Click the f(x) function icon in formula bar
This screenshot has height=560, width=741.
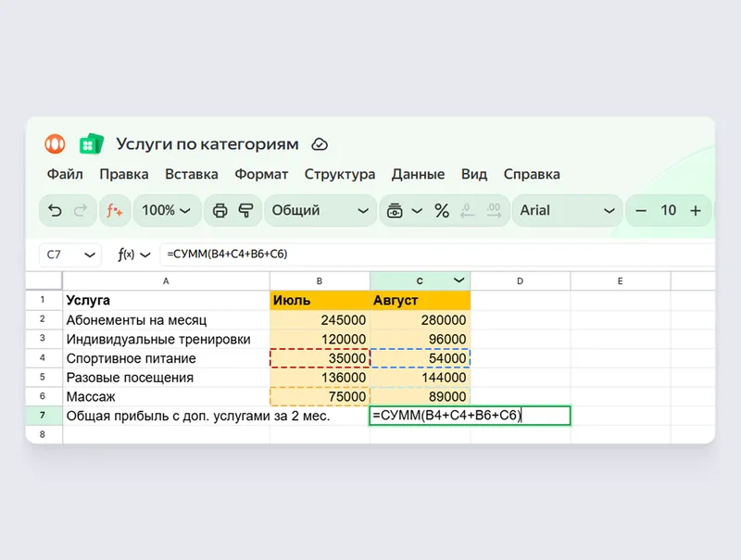[126, 255]
